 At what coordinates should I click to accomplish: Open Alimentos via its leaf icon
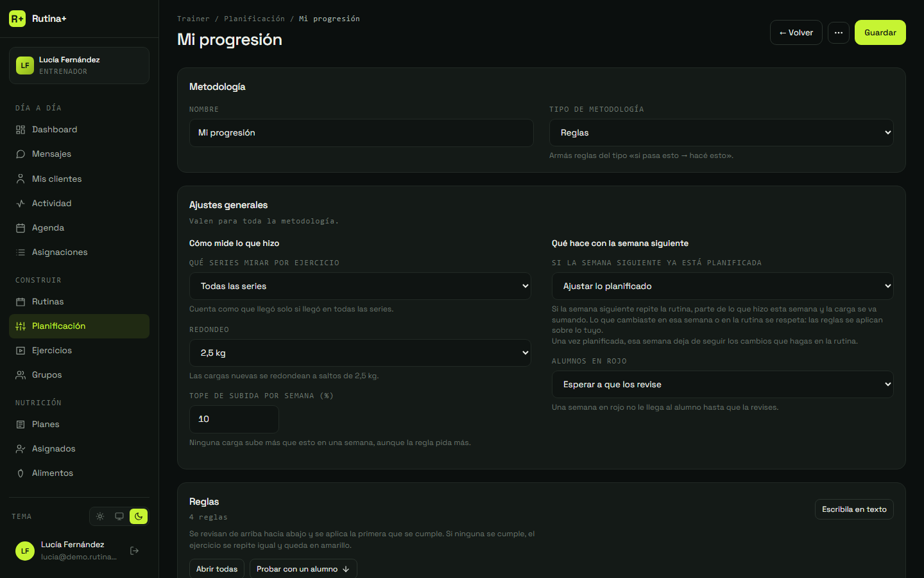(x=21, y=473)
